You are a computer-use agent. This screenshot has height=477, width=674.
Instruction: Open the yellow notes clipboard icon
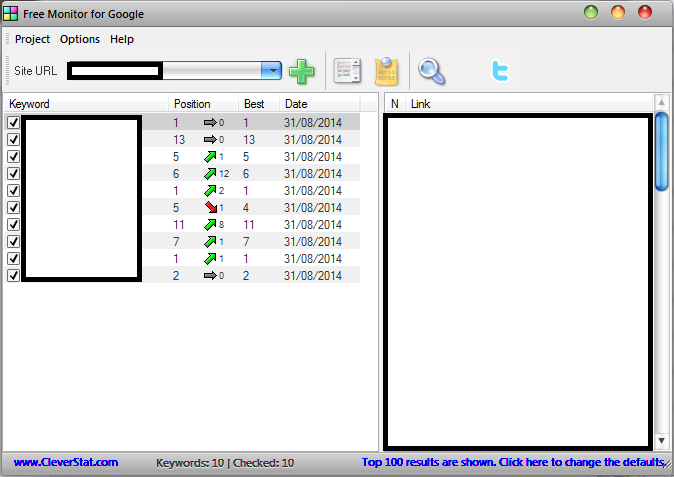pos(386,71)
